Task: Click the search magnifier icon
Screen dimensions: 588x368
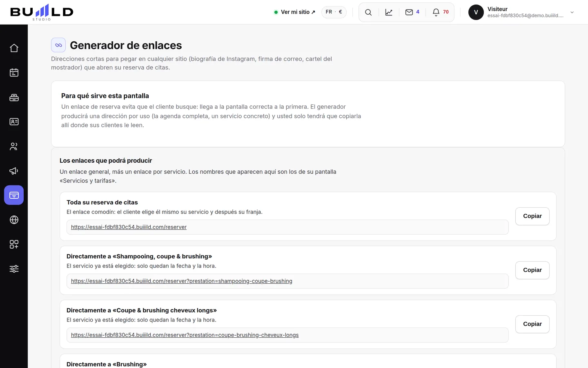Action: 368,12
